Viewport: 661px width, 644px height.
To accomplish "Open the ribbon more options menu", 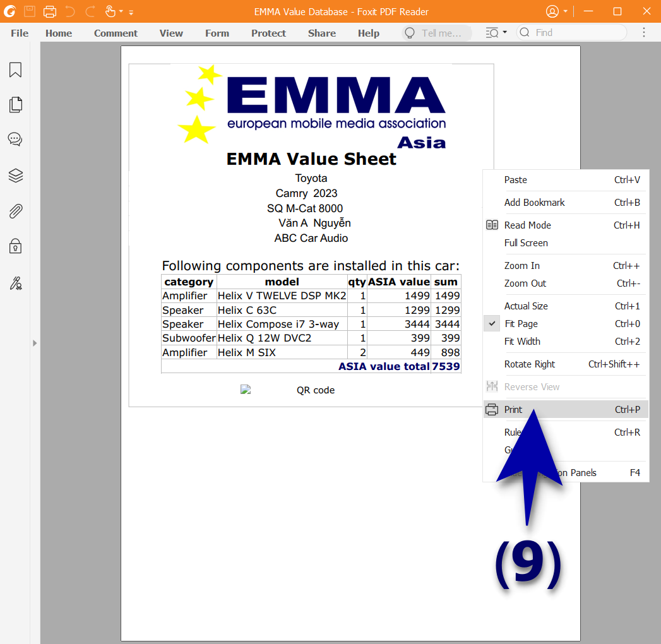I will [644, 32].
